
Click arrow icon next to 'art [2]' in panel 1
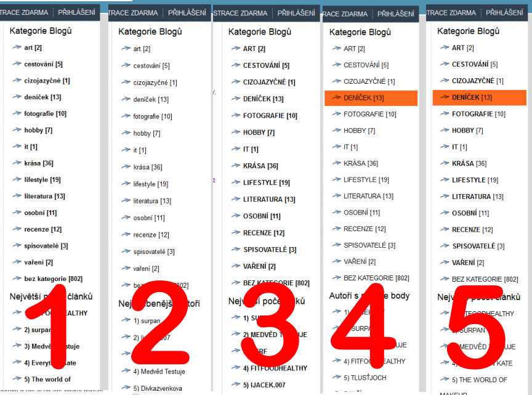(x=17, y=47)
